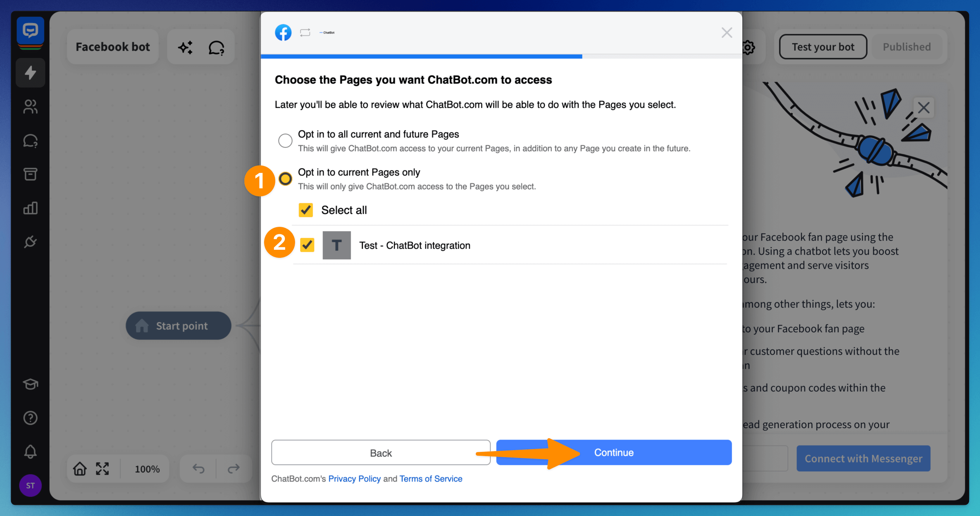This screenshot has height=516, width=980.
Task: Toggle the 'Select all' checkbox
Action: (x=306, y=210)
